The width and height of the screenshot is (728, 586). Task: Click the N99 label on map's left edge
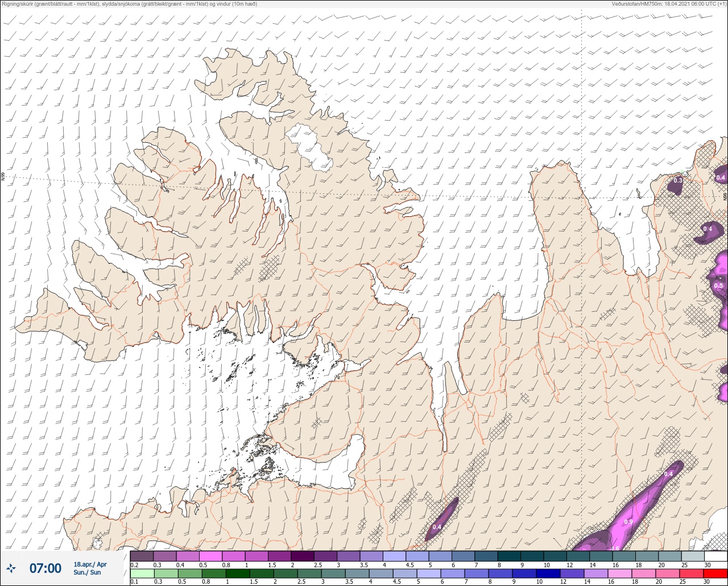[3, 177]
